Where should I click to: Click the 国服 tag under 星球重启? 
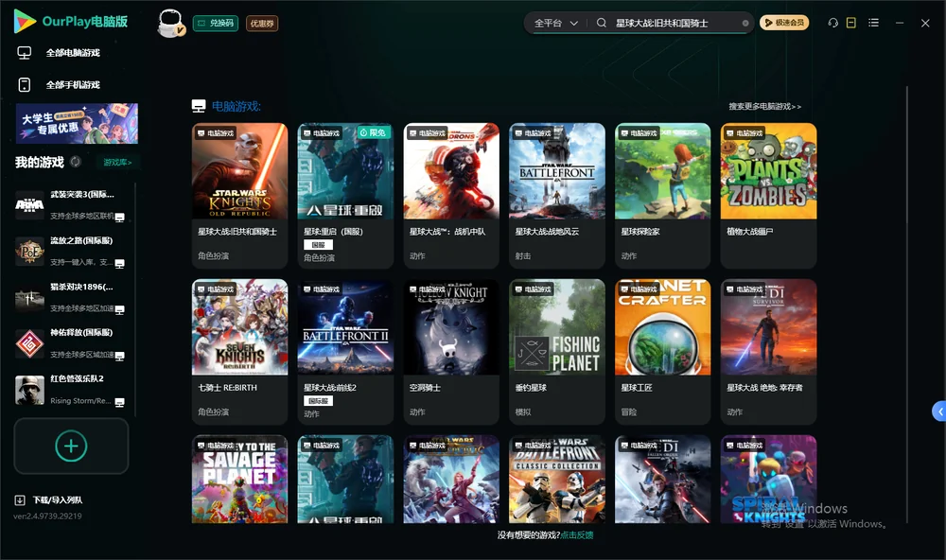pyautogui.click(x=318, y=245)
